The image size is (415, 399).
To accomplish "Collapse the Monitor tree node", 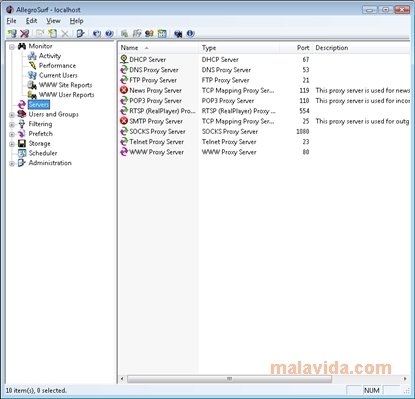I will 12,47.
